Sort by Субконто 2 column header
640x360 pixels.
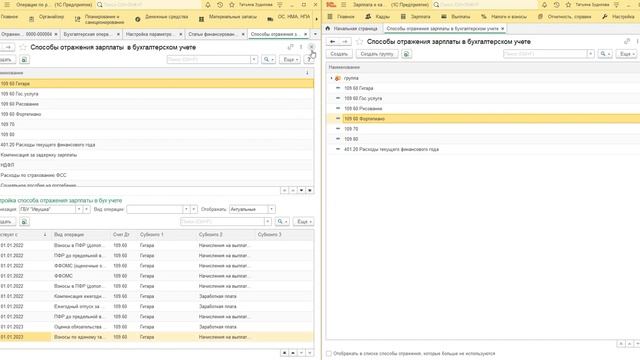pos(225,235)
